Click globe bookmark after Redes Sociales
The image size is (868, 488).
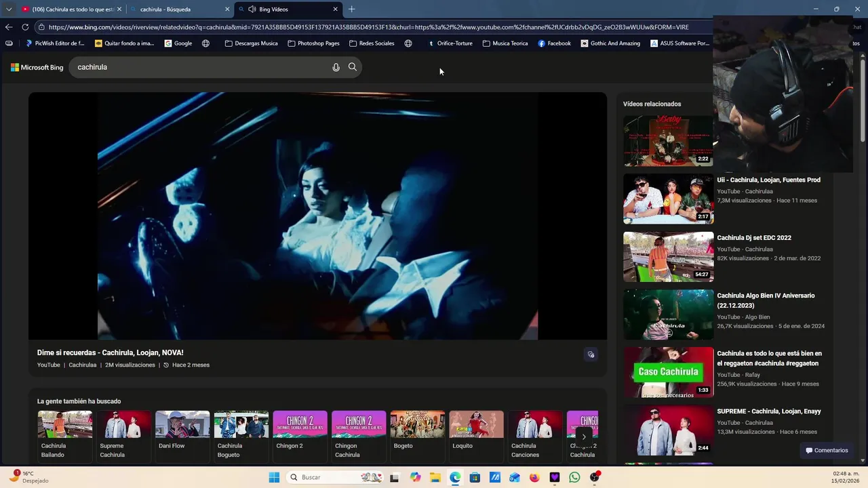point(408,43)
